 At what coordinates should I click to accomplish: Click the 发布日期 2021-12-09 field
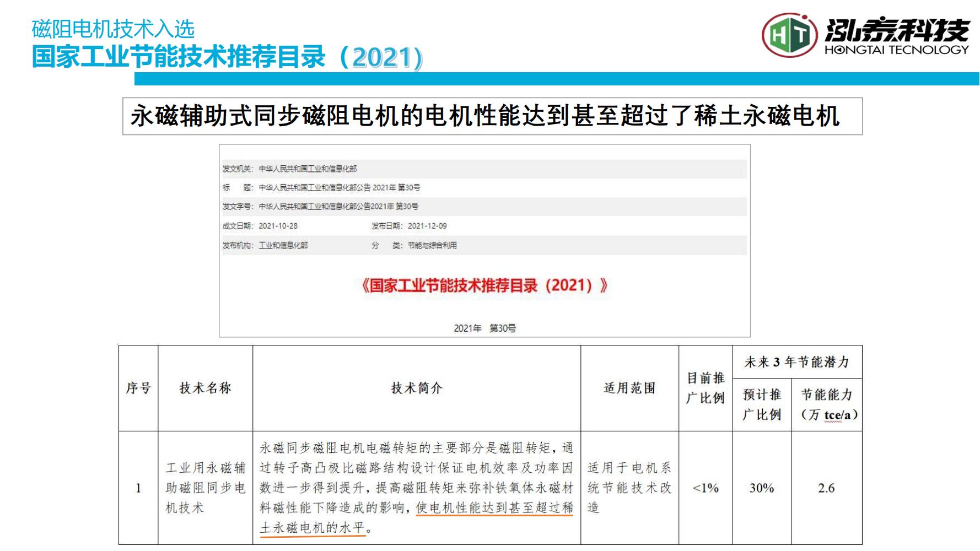point(410,226)
